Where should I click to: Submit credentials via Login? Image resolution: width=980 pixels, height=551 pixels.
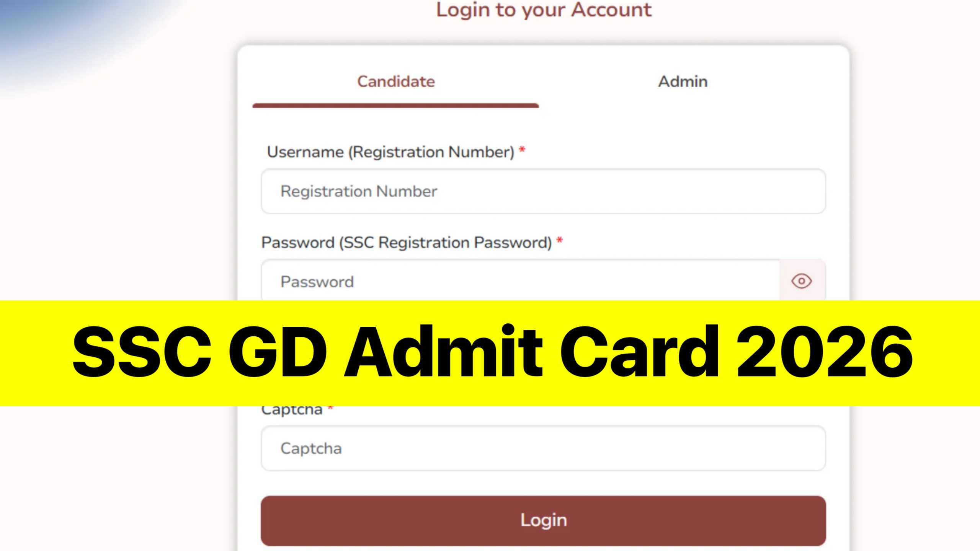point(543,520)
